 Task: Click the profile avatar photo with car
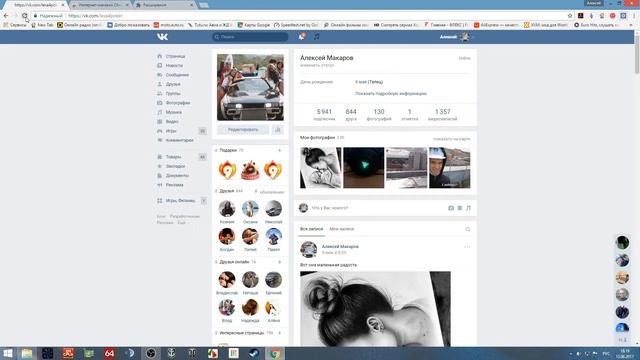click(x=250, y=87)
